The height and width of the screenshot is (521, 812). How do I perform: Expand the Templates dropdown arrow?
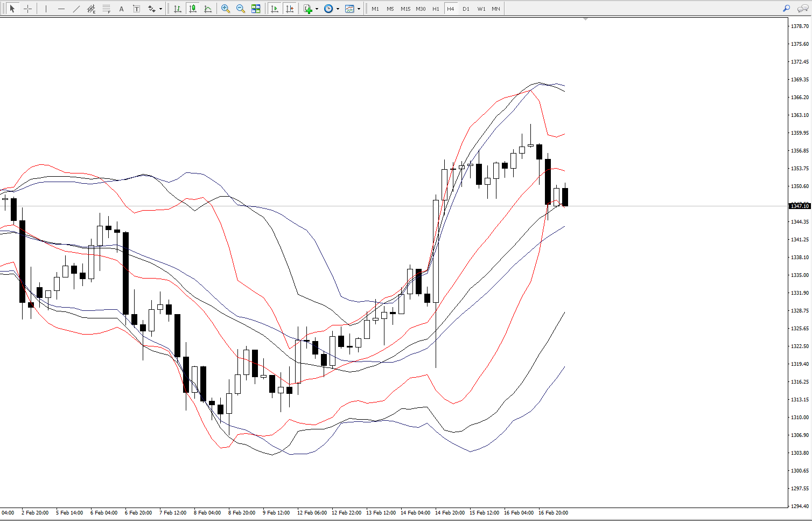point(359,9)
